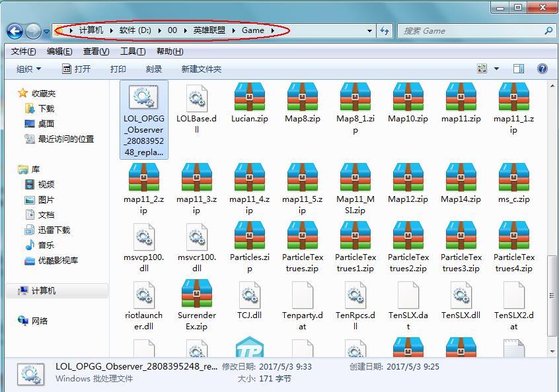Select the map11.zip archive

pos(461,103)
